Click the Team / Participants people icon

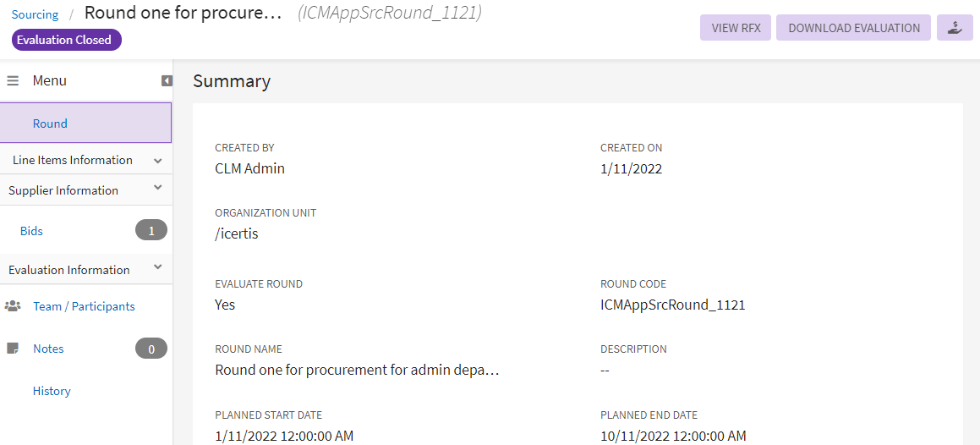(x=13, y=306)
